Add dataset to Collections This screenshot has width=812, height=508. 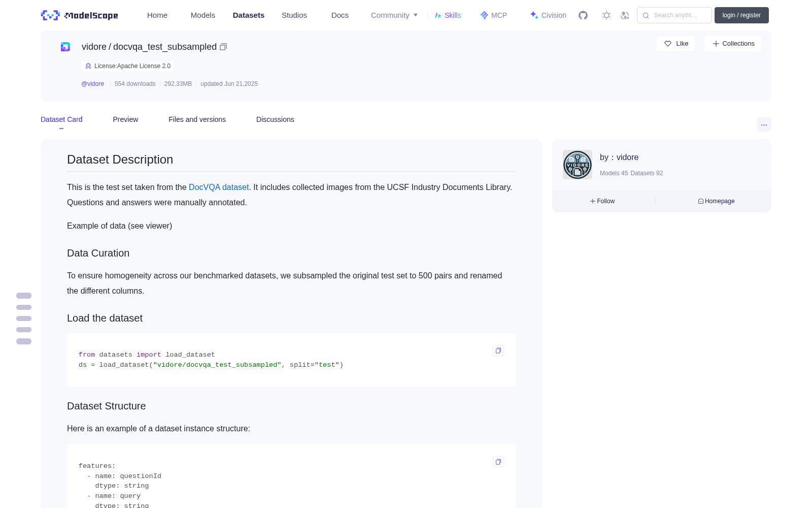point(733,44)
